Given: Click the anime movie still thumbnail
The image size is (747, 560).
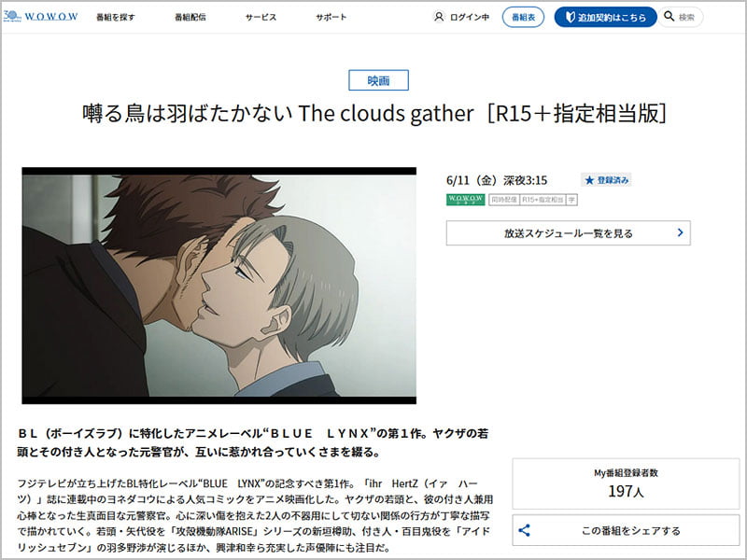Looking at the screenshot, I should (x=219, y=286).
